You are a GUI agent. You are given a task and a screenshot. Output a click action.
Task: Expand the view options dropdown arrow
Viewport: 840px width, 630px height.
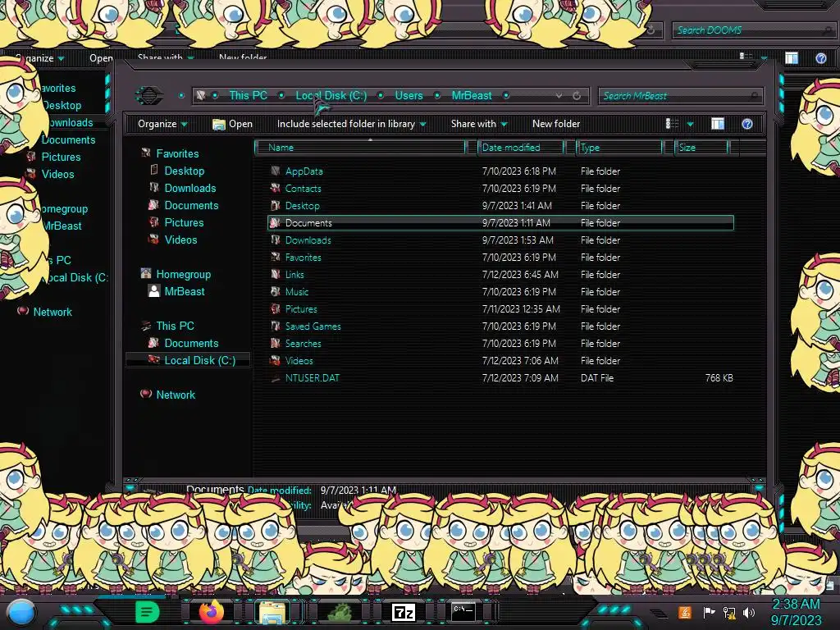tap(690, 125)
